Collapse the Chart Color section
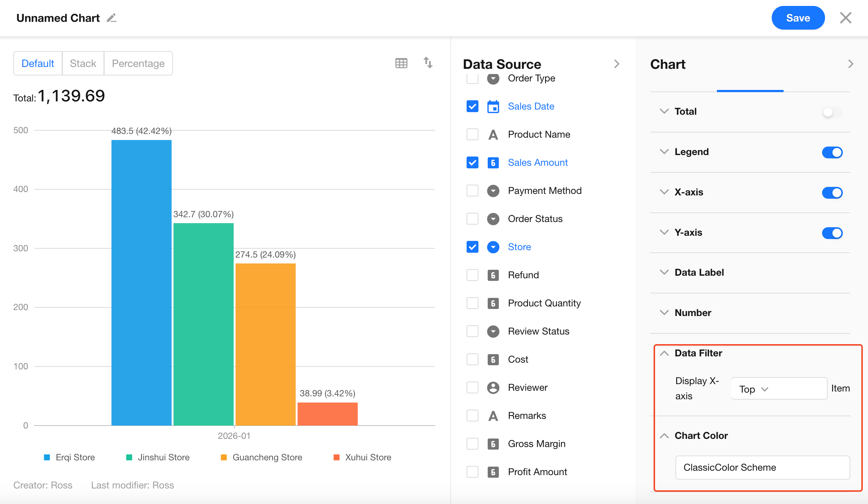 coord(664,436)
